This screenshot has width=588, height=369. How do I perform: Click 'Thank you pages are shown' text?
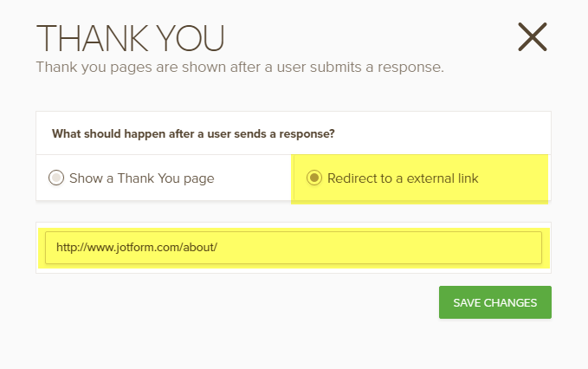coord(121,66)
